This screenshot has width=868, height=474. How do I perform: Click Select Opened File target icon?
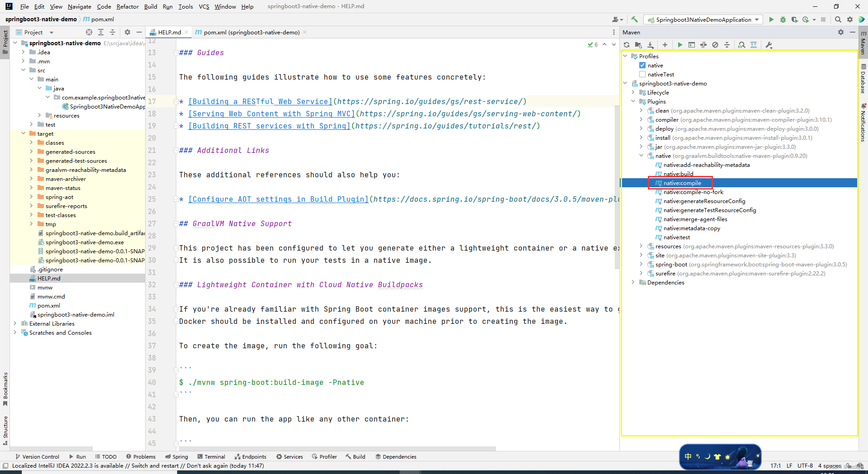point(89,32)
